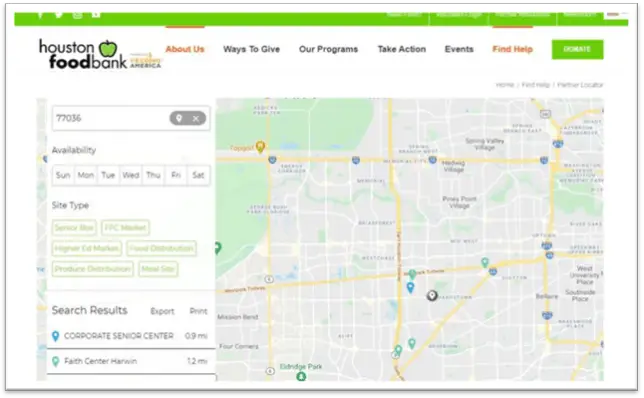This screenshot has height=398, width=644.
Task: Click the dark selected location marker on map
Action: [432, 295]
